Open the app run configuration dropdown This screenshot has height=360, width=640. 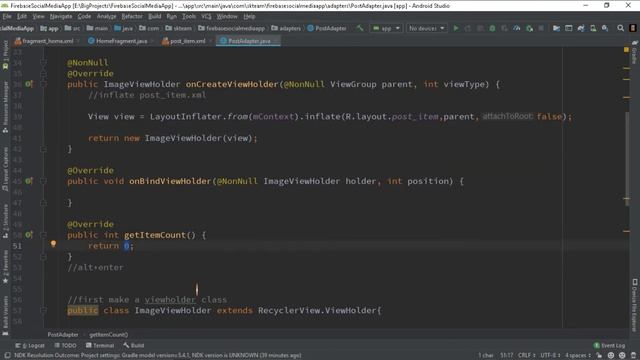(386, 28)
